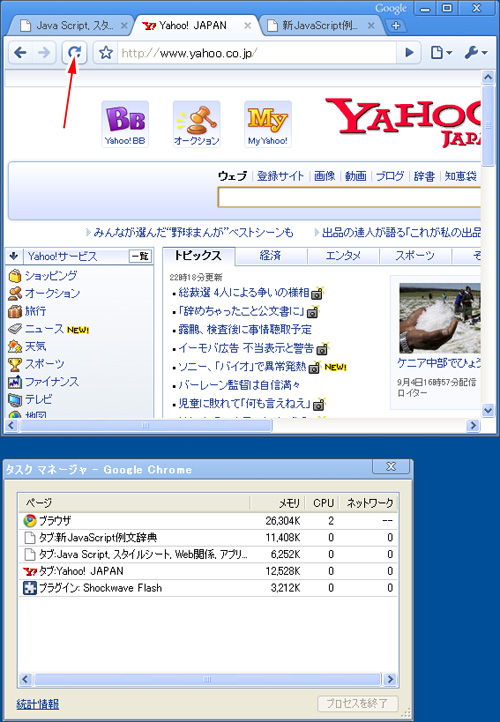Open the 統計情報 link in Task Manager
The width and height of the screenshot is (500, 722).
[38, 704]
